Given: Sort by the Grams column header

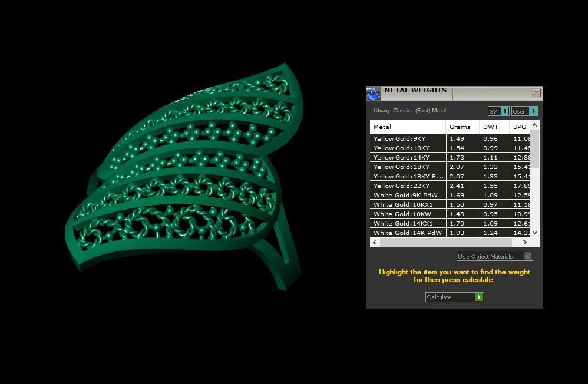Looking at the screenshot, I should pyautogui.click(x=463, y=127).
